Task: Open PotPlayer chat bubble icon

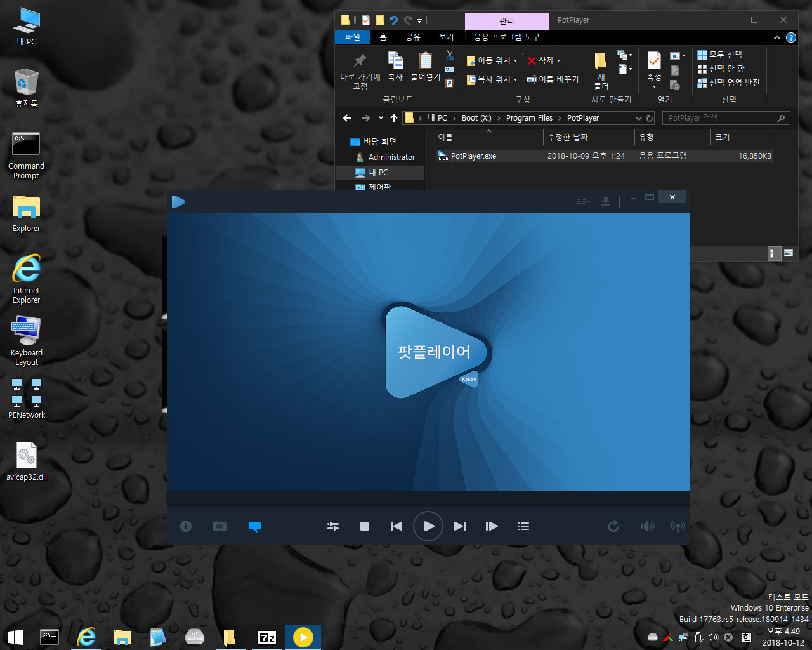Action: (x=254, y=526)
